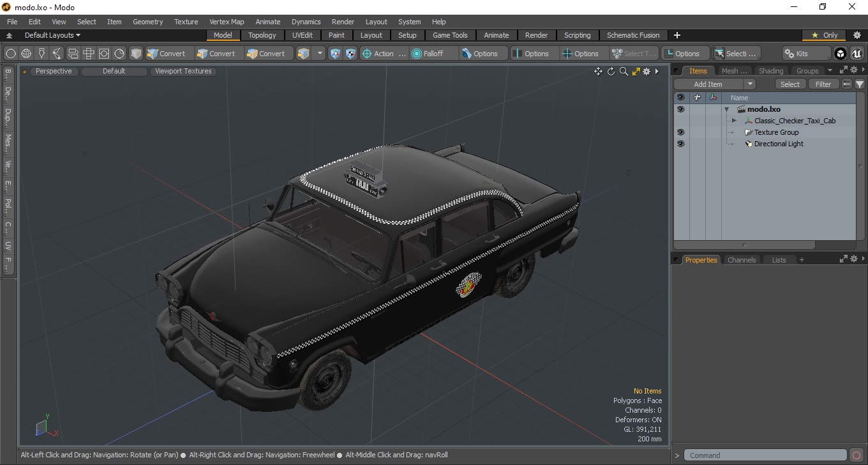Screen dimensions: 868x465
Task: Click the first Convert button
Action: point(168,54)
